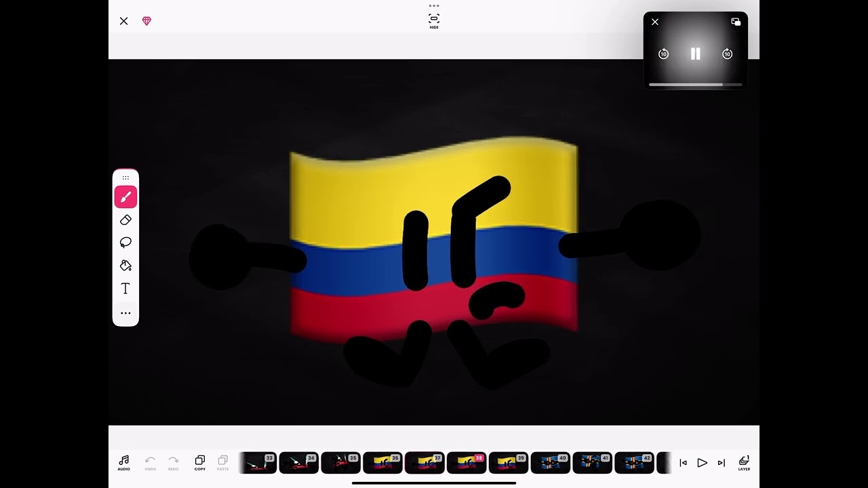Image resolution: width=868 pixels, height=488 pixels.
Task: Select frame 39 thumbnail
Action: point(509,463)
